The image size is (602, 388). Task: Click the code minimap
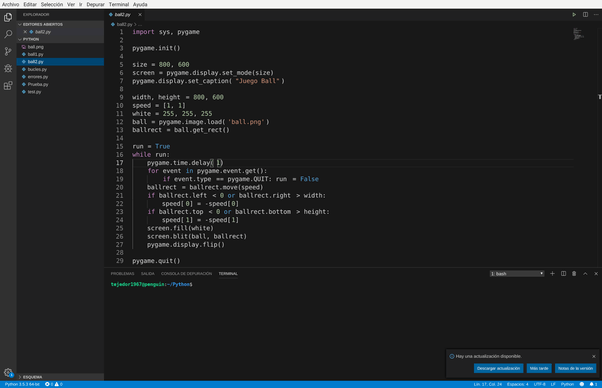tap(579, 34)
